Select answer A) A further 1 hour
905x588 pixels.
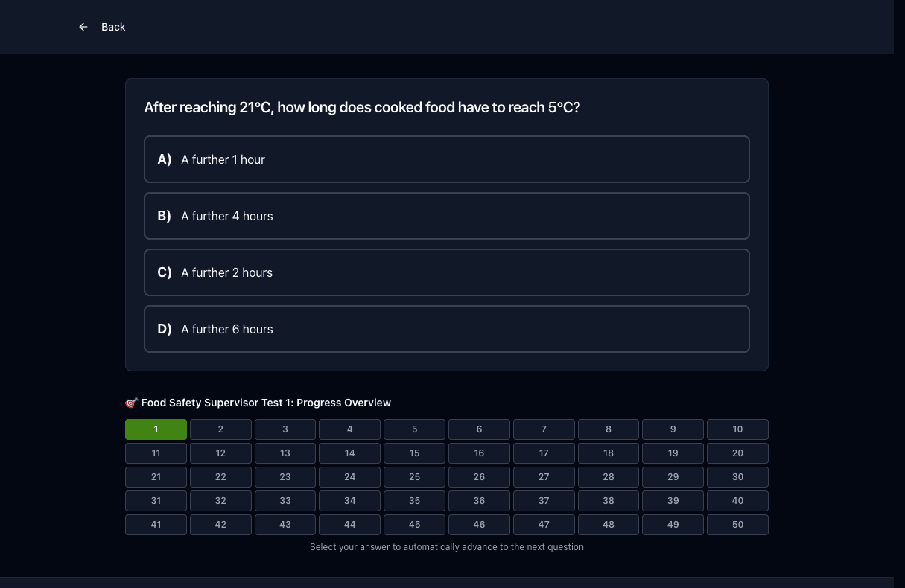[447, 159]
